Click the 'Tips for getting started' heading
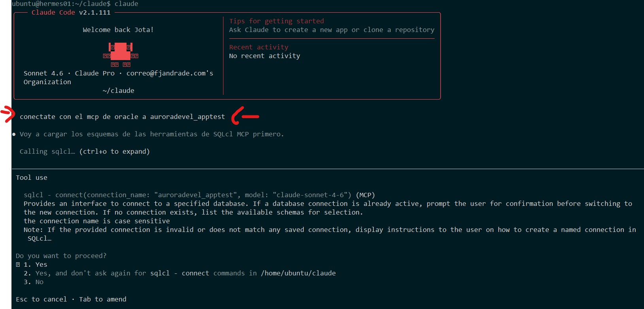Viewport: 644px width, 309px height. coord(277,21)
